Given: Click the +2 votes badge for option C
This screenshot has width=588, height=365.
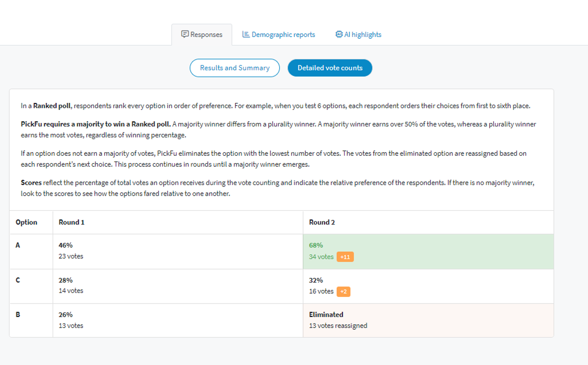Looking at the screenshot, I should 344,291.
